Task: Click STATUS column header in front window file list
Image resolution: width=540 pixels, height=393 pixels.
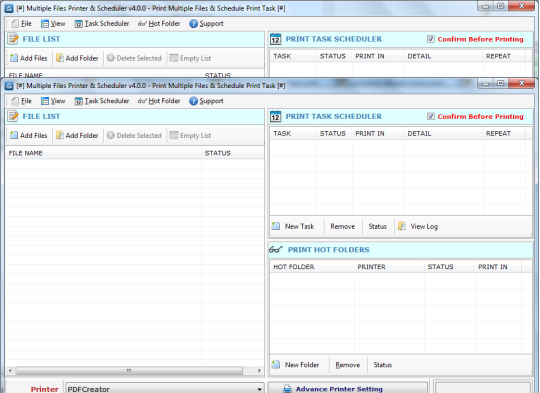Action: (233, 153)
